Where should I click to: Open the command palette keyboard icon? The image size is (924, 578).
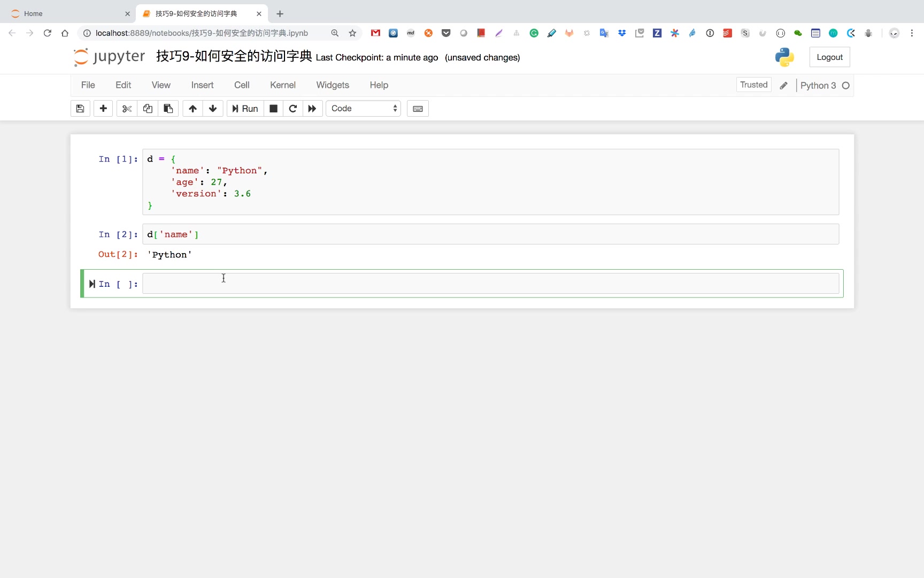418,109
